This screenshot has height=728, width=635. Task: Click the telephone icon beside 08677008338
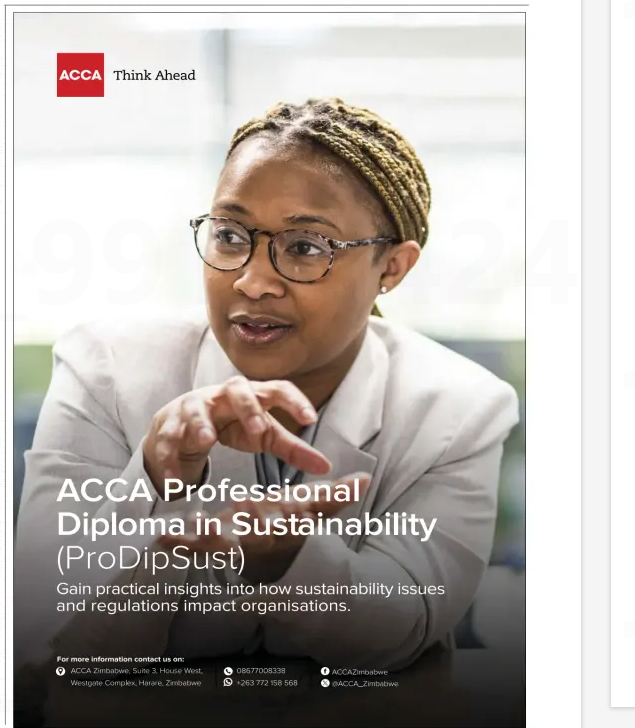[228, 671]
